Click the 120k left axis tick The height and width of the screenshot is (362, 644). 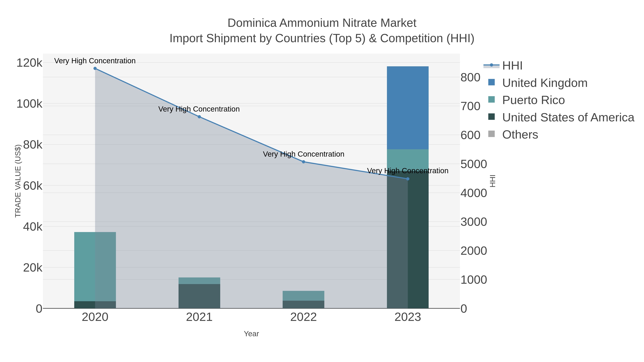point(30,63)
